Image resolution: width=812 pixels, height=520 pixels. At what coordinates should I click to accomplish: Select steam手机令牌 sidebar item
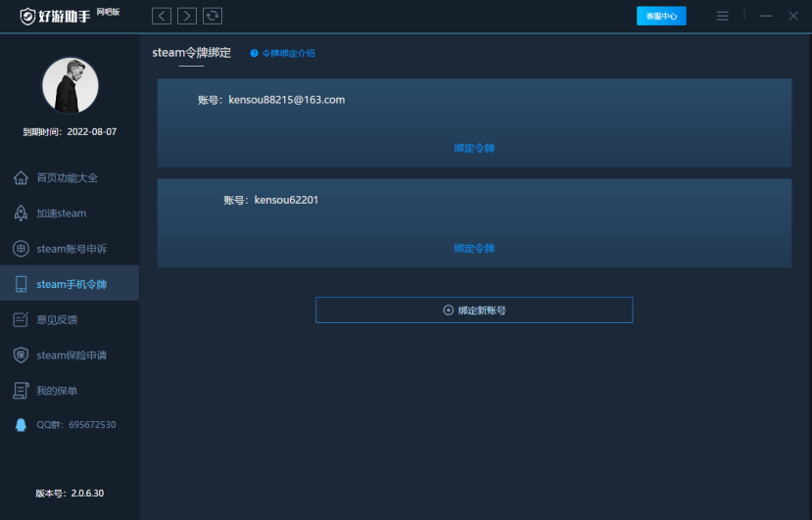[x=70, y=283]
